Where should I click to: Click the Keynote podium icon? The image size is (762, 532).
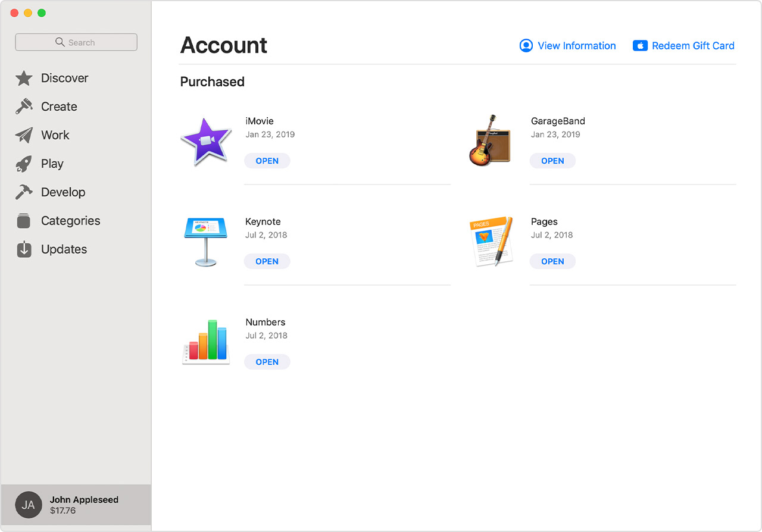pos(206,241)
